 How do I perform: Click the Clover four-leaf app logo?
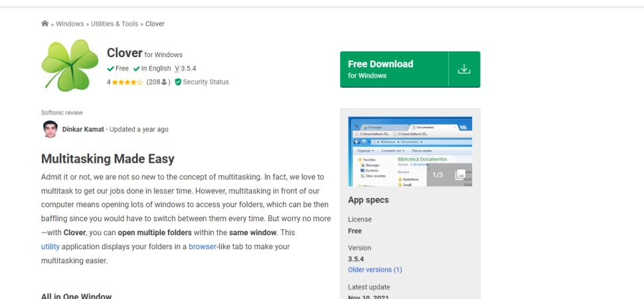pos(70,65)
